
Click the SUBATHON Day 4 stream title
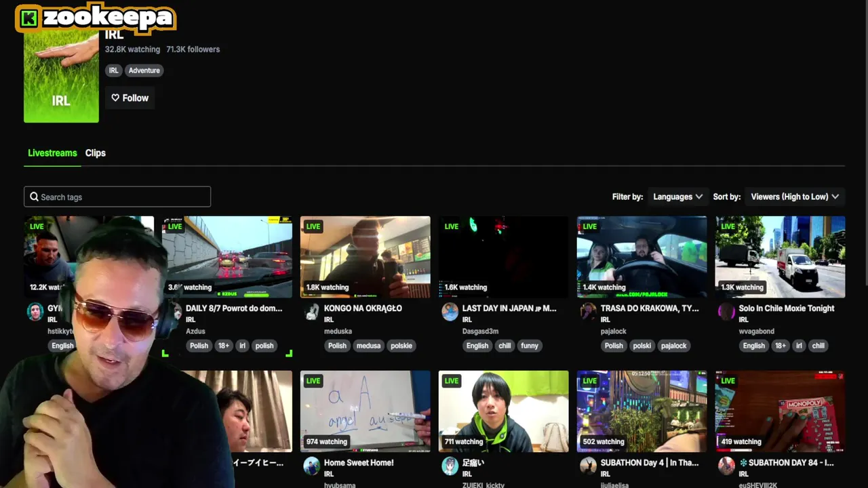pyautogui.click(x=650, y=463)
